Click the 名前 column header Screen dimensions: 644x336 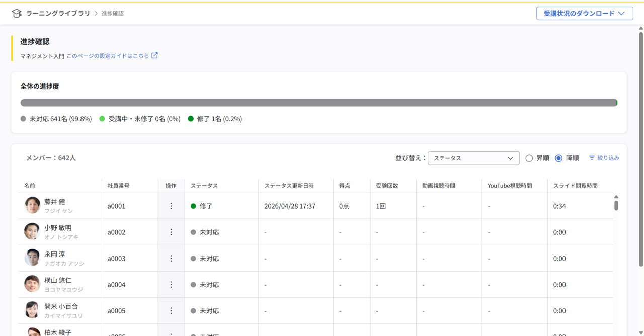pos(30,186)
